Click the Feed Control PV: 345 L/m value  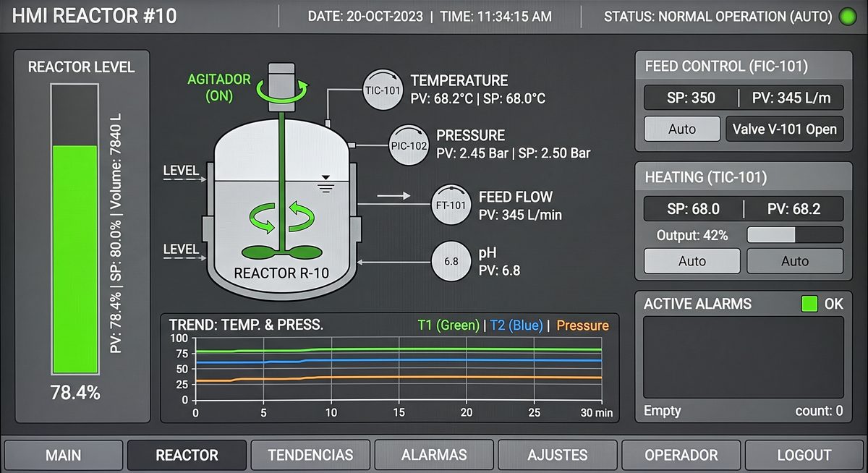[792, 98]
